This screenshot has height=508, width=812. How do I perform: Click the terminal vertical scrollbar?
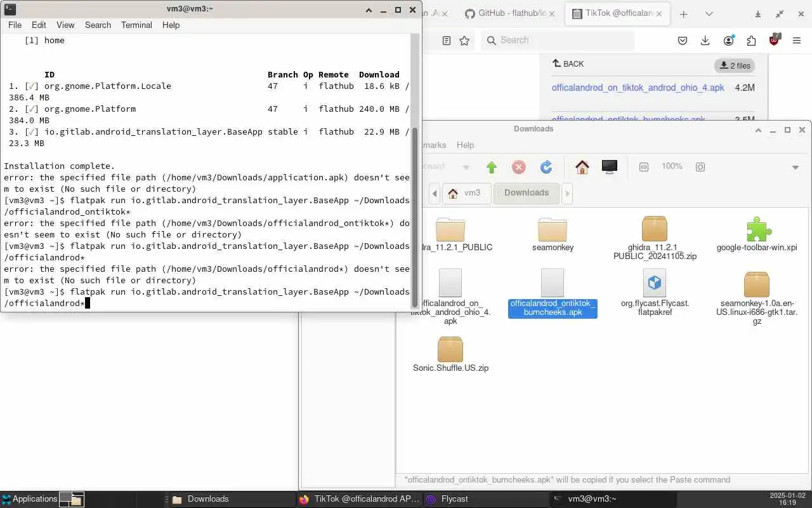tap(416, 217)
